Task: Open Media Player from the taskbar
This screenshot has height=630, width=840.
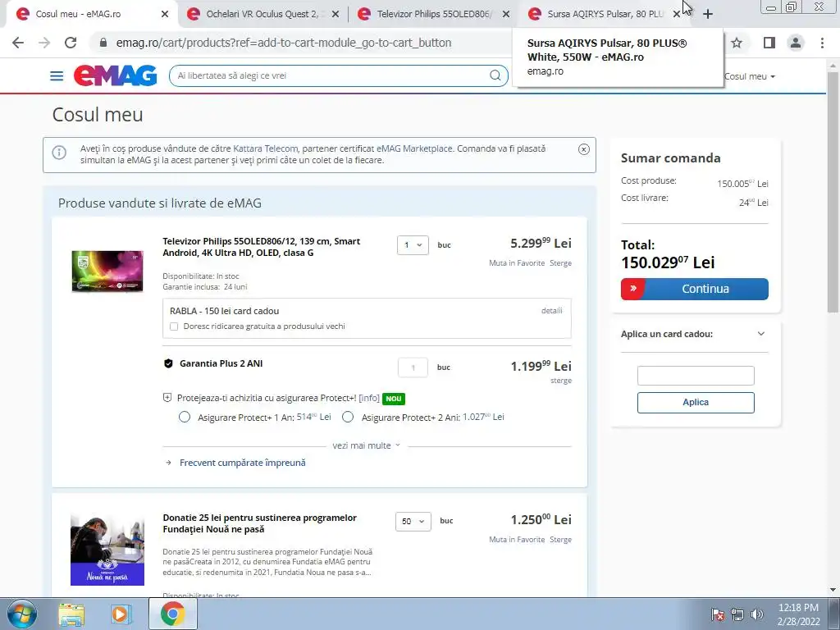Action: pyautogui.click(x=121, y=614)
